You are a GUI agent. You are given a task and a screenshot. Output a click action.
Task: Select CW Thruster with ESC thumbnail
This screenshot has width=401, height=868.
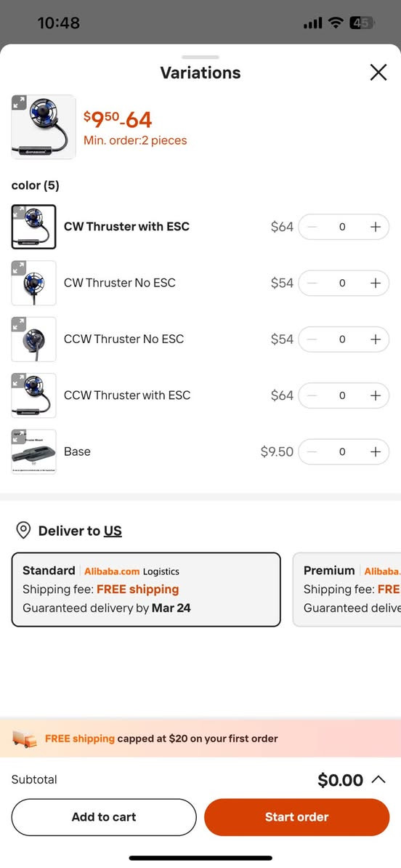33,227
